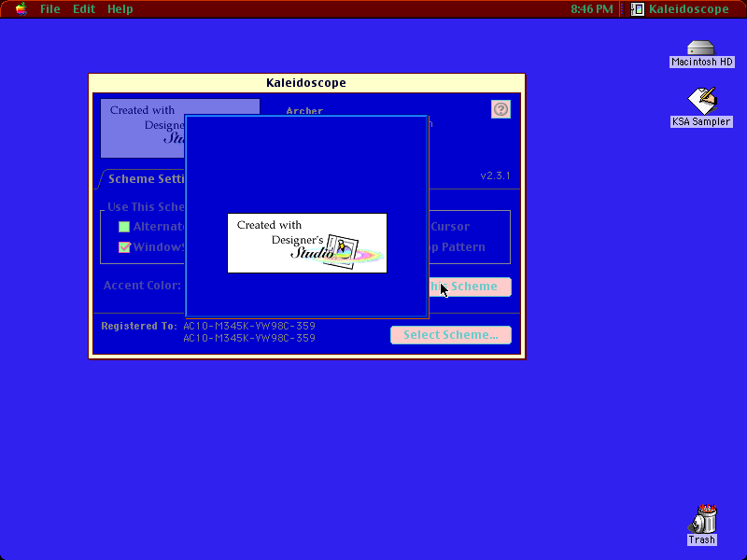Click the question mark help button
Image resolution: width=747 pixels, height=560 pixels.
500,109
